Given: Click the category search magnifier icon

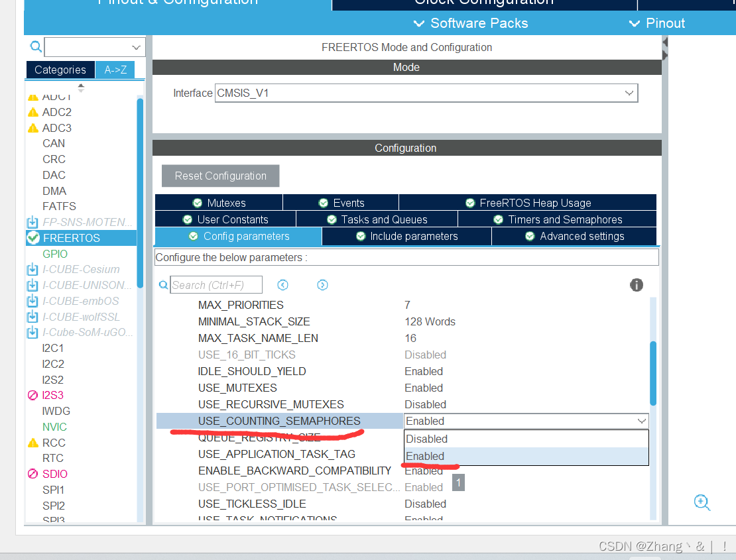Looking at the screenshot, I should pyautogui.click(x=36, y=46).
